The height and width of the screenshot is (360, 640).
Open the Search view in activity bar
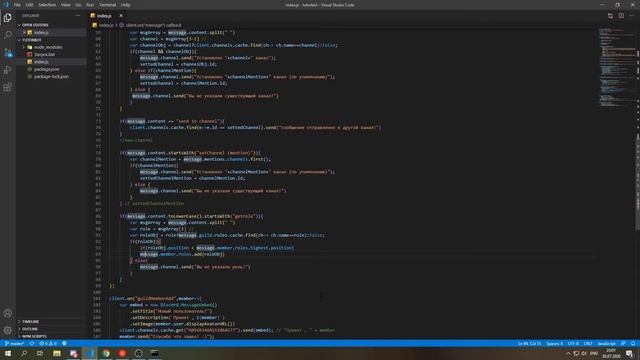(x=7, y=35)
